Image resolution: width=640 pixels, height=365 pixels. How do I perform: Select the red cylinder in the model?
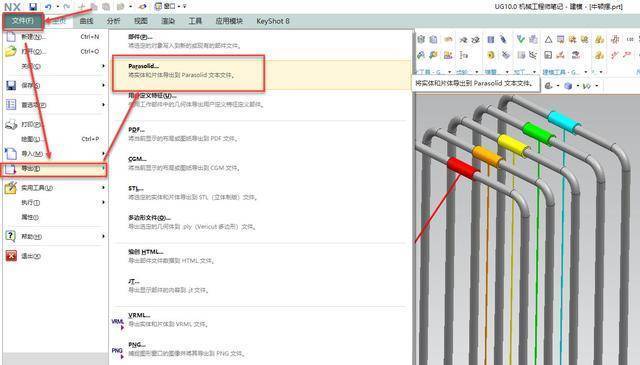(x=463, y=168)
